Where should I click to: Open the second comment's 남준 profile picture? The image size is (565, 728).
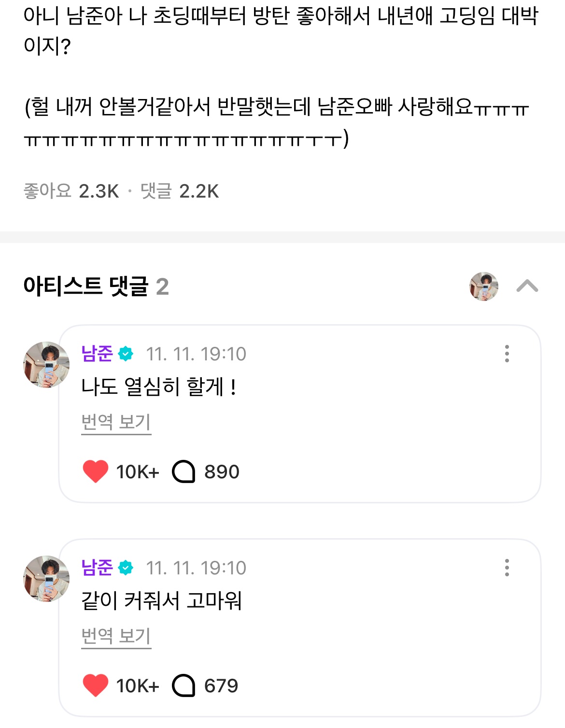[46, 579]
